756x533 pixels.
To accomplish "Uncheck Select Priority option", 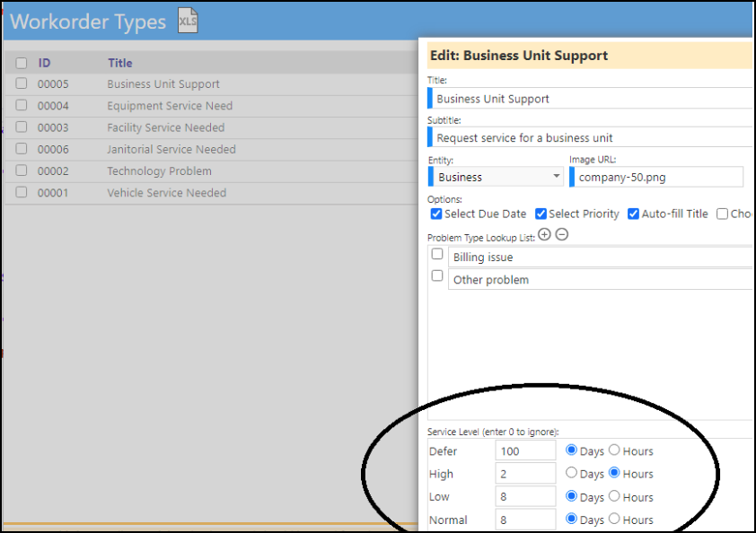I will pos(541,214).
